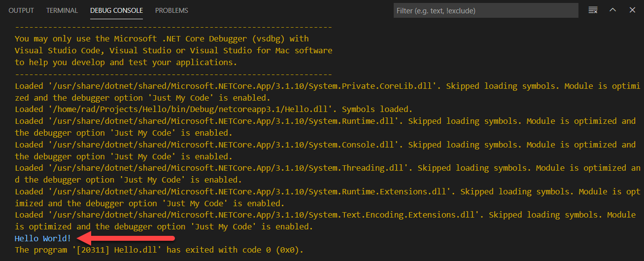Click the 'Hello World!' output line
This screenshot has width=644, height=261.
click(x=43, y=238)
